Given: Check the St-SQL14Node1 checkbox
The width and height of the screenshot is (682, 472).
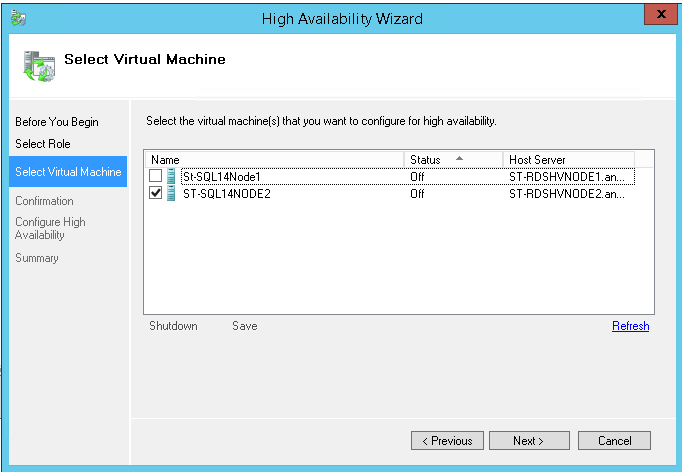Looking at the screenshot, I should 155,176.
